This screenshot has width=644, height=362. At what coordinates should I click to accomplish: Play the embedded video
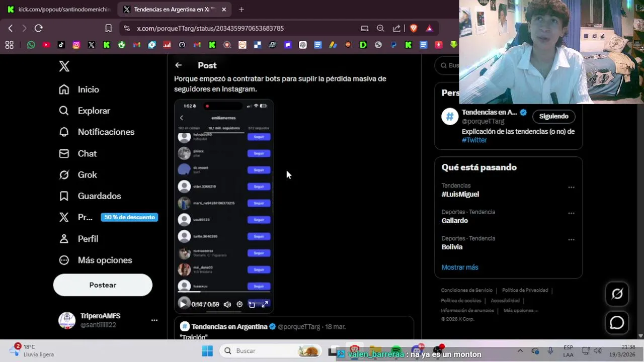click(183, 304)
